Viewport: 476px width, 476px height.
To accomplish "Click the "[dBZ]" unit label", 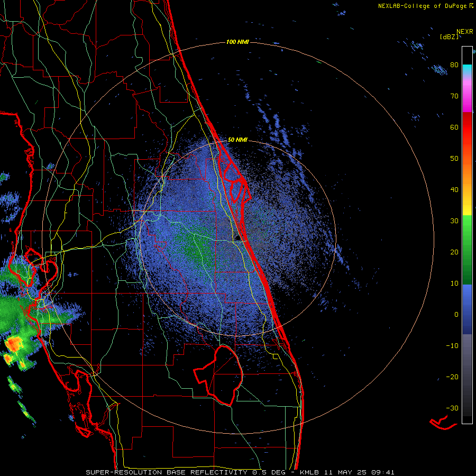I will pyautogui.click(x=449, y=37).
